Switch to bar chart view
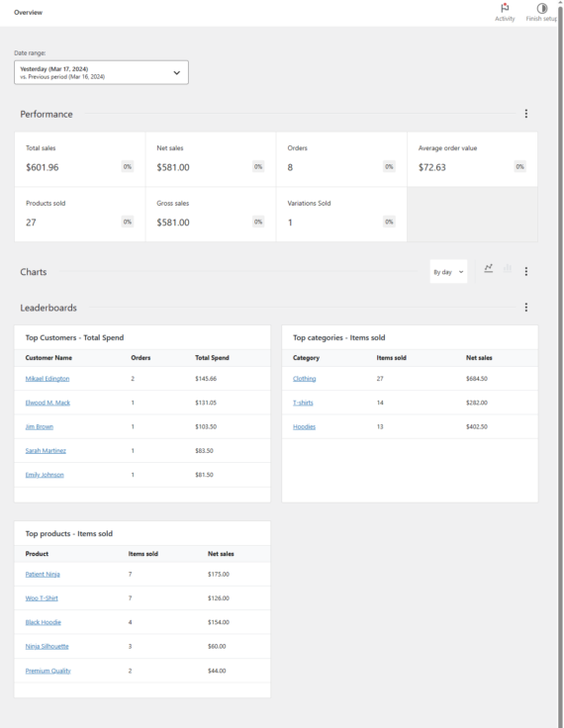Screen dimensions: 564x728 pyautogui.click(x=508, y=268)
